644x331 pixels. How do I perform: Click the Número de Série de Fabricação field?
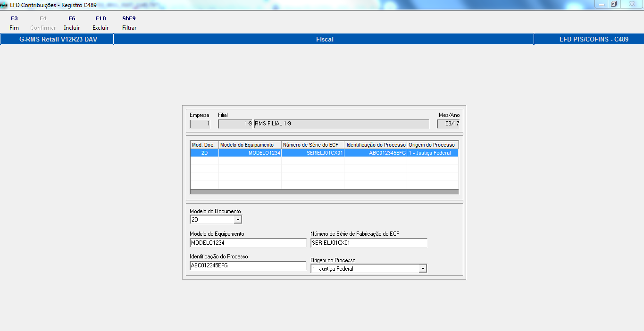coord(369,243)
